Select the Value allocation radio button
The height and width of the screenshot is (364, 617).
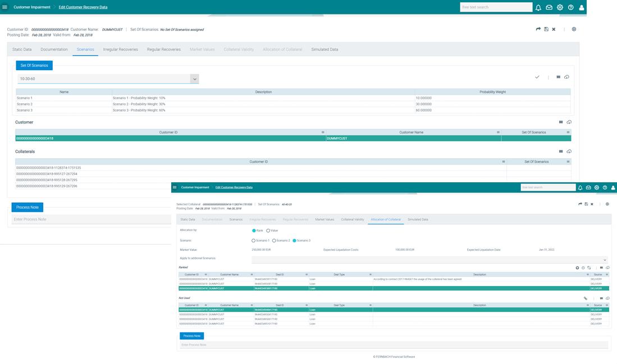point(268,231)
